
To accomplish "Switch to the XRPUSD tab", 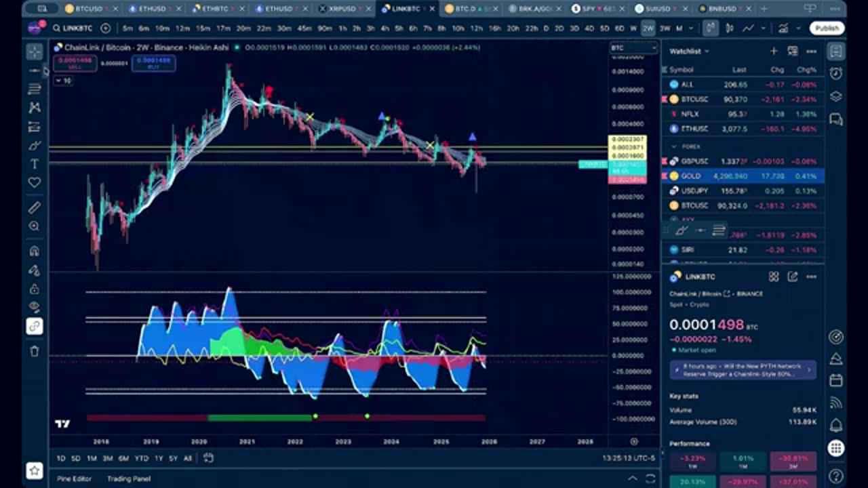I will click(344, 9).
